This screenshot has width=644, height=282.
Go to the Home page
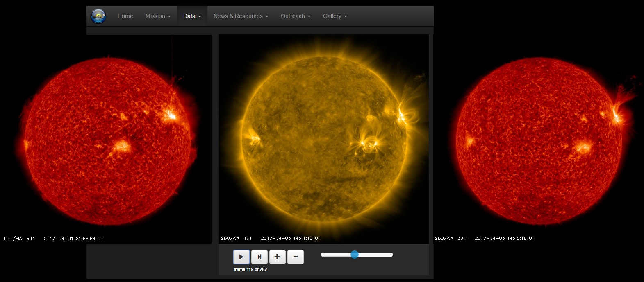[125, 16]
